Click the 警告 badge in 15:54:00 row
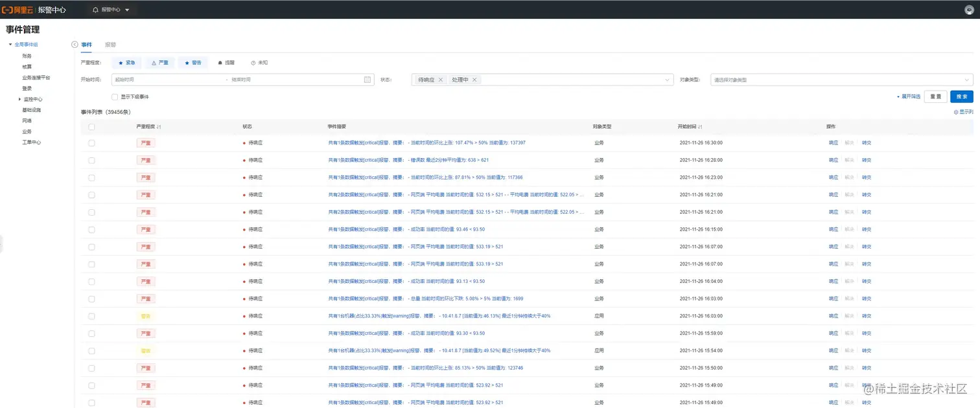The height and width of the screenshot is (408, 980). (x=146, y=350)
